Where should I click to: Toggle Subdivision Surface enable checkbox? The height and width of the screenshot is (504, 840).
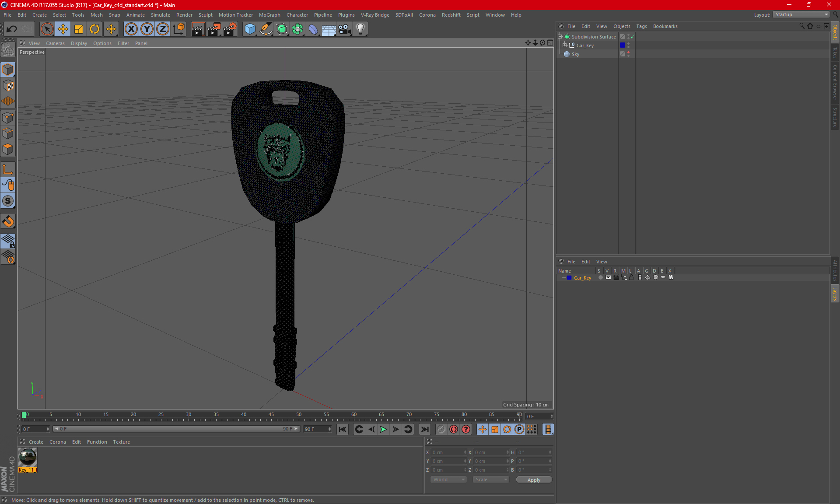click(633, 37)
